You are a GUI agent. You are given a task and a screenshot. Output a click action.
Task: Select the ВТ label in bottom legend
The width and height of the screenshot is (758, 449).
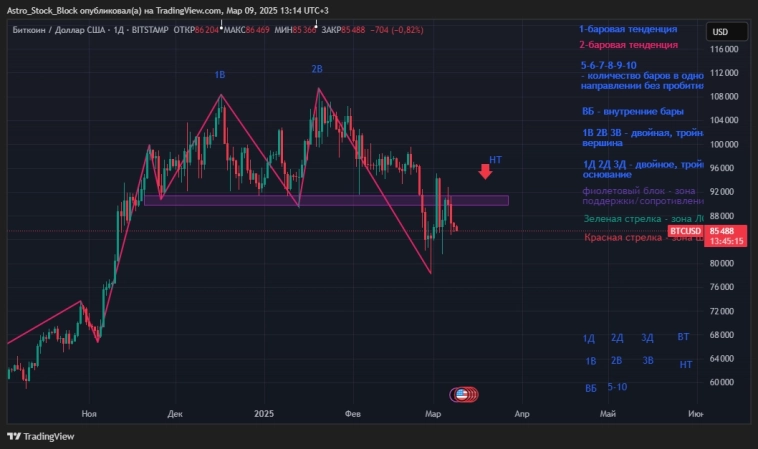coord(683,336)
